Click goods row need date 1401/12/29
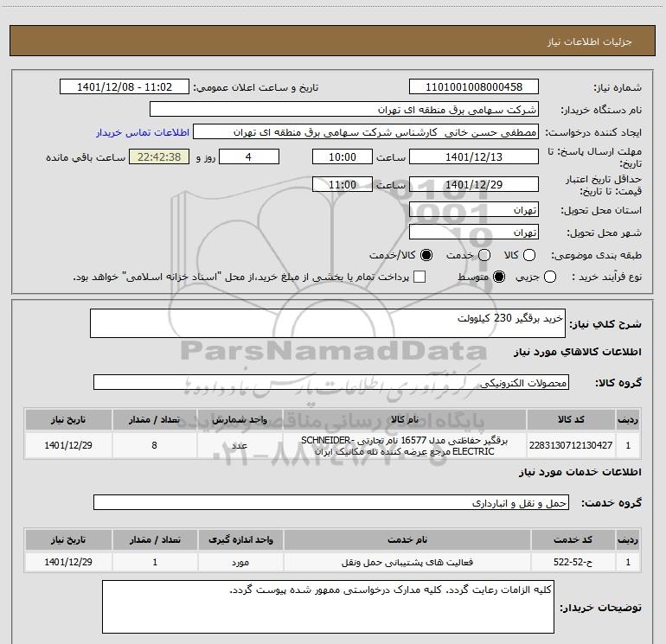 click(68, 445)
